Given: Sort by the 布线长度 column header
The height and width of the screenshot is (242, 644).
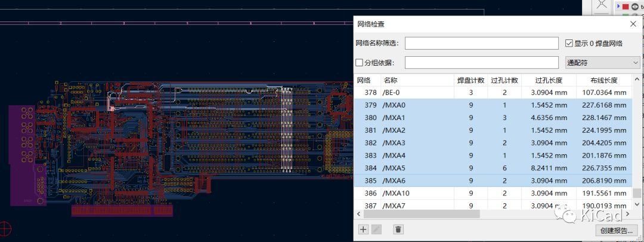Looking at the screenshot, I should point(604,80).
